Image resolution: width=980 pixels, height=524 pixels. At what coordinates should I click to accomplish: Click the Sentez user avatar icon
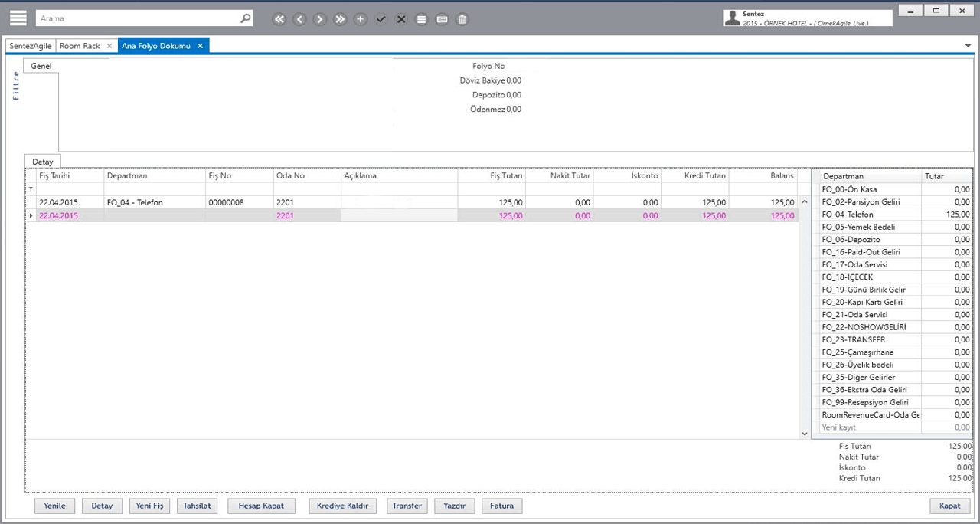tap(733, 18)
